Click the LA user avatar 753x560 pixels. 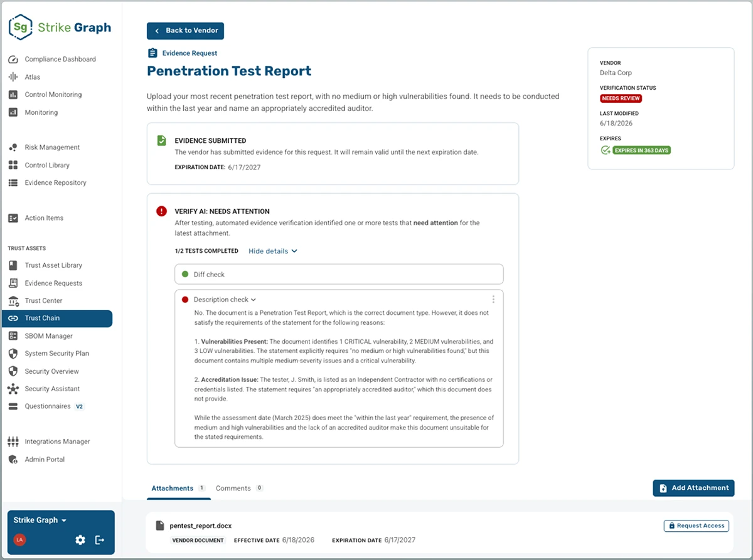point(19,540)
